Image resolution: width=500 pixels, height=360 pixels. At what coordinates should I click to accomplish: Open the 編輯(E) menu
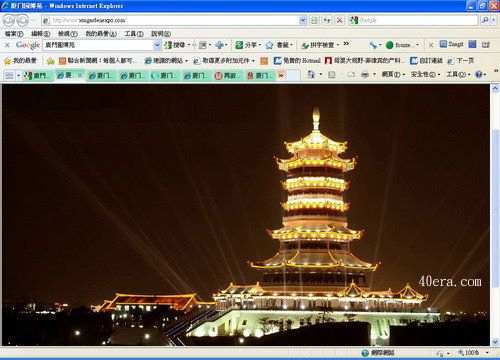click(40, 34)
